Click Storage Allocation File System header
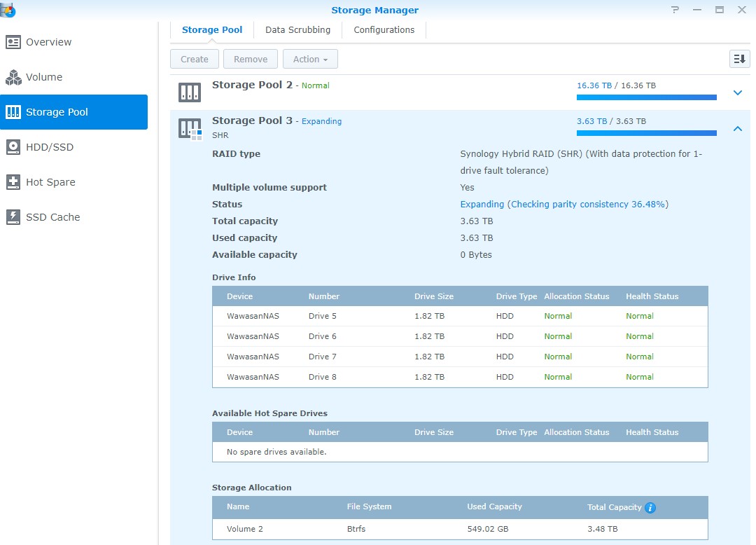This screenshot has height=545, width=756. click(369, 506)
